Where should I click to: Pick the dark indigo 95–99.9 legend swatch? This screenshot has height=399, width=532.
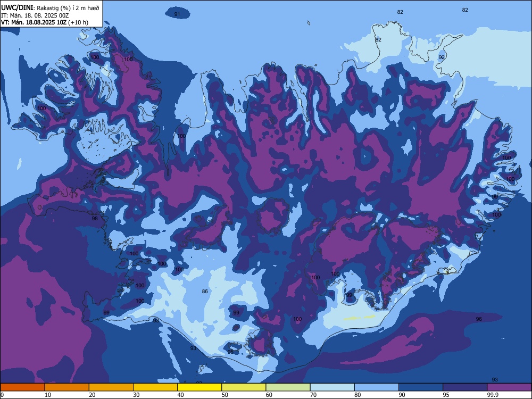pyautogui.click(x=465, y=387)
